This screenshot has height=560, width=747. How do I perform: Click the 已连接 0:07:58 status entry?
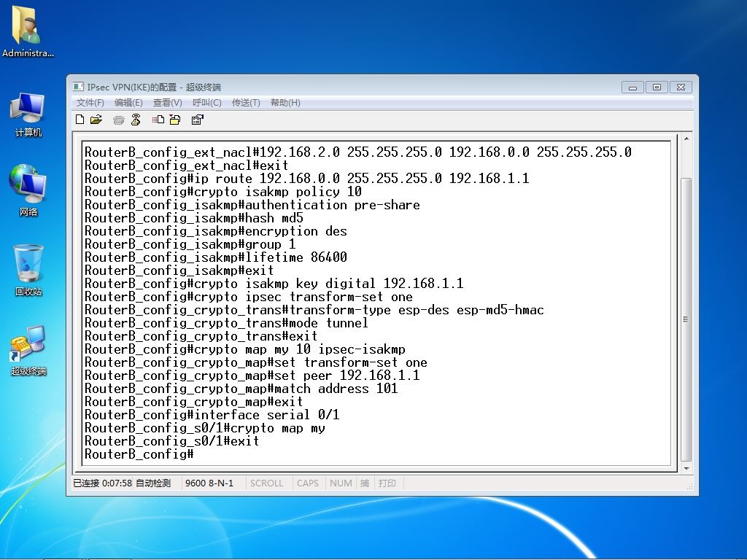pyautogui.click(x=102, y=483)
